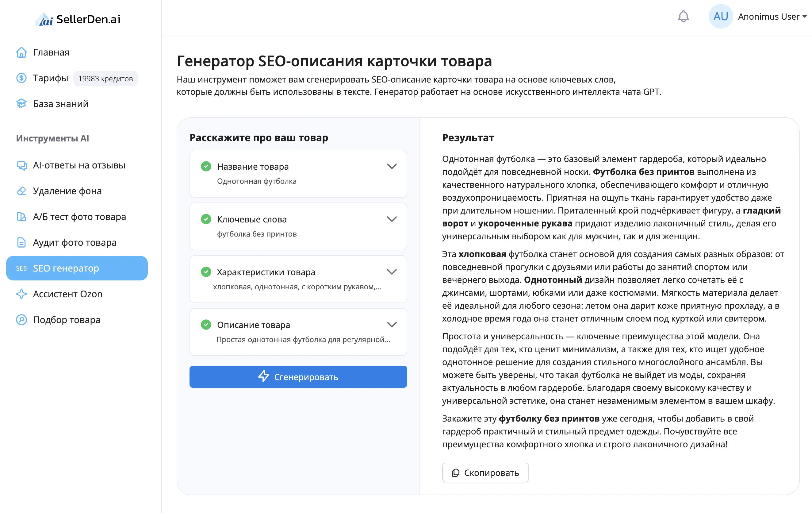Click the SEO icon in active menu item
Viewport: 812px width, 513px height.
tap(21, 268)
